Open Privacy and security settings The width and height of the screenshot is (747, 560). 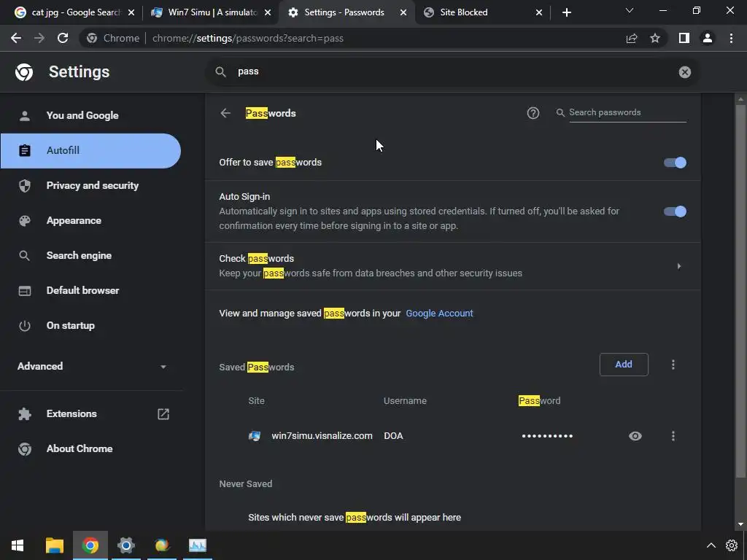(91, 185)
